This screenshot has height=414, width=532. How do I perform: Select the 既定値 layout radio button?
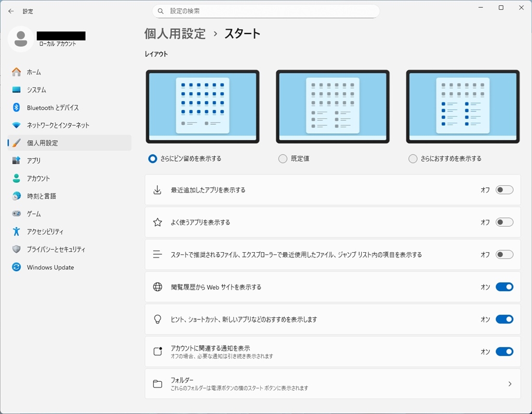(x=283, y=159)
